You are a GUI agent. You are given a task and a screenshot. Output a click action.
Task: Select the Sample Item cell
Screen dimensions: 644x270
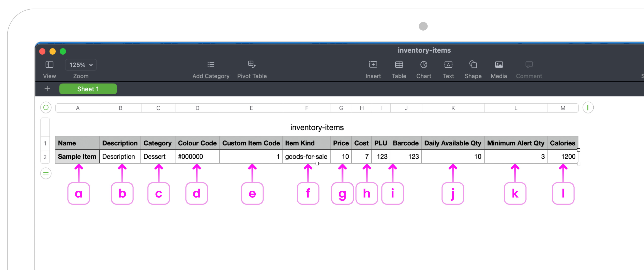coord(77,156)
